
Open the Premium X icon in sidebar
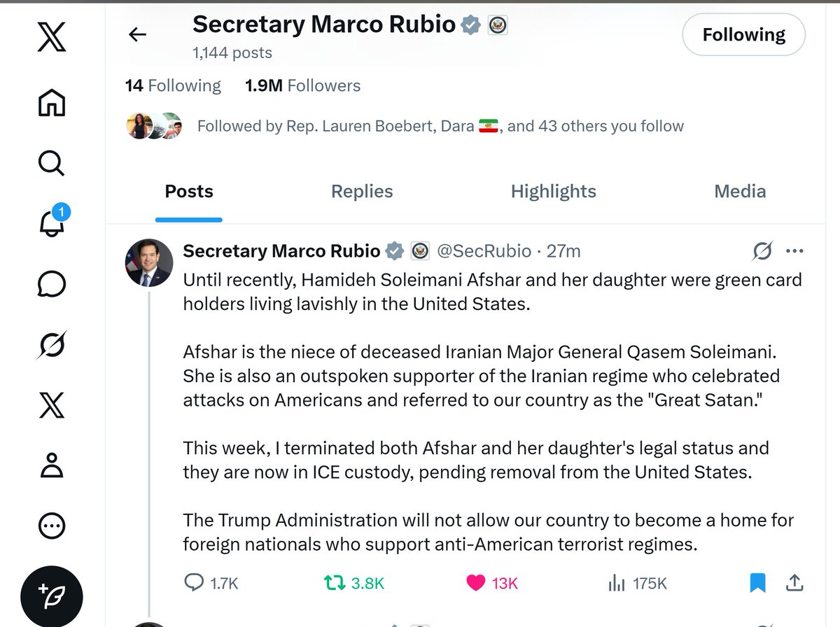click(52, 405)
